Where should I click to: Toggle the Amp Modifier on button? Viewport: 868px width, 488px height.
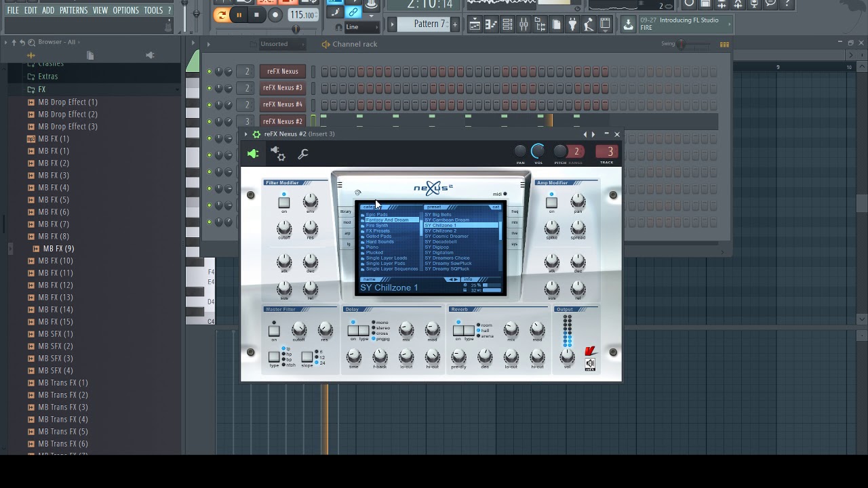tap(551, 202)
